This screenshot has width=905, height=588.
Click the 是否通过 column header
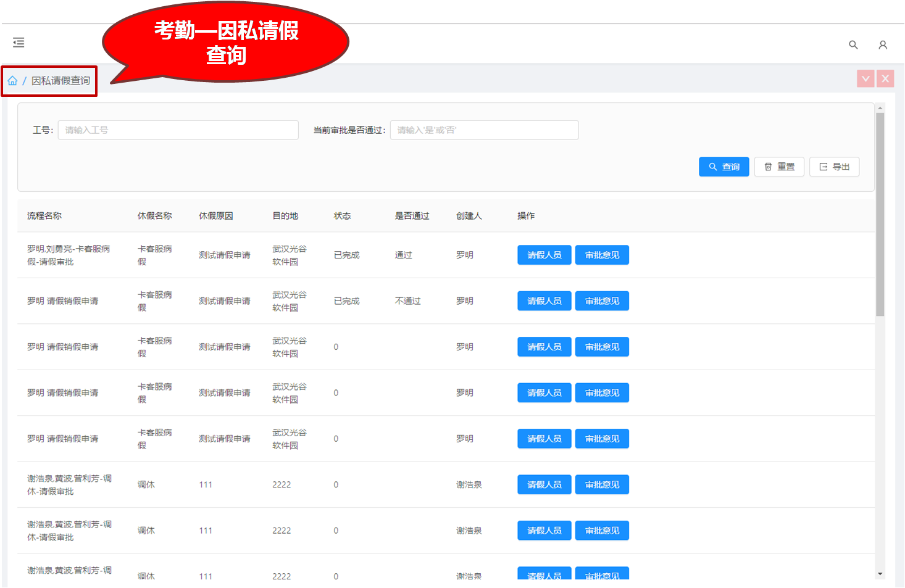(412, 216)
